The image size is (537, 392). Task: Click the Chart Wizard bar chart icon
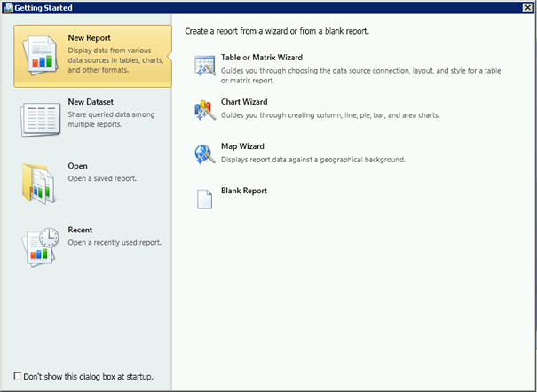point(205,109)
